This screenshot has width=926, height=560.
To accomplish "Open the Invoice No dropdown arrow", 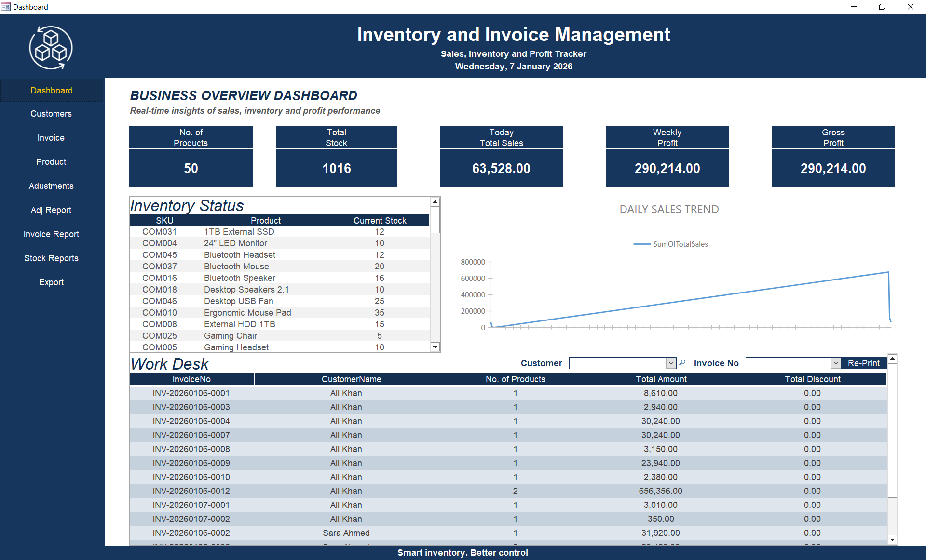I will coord(836,363).
